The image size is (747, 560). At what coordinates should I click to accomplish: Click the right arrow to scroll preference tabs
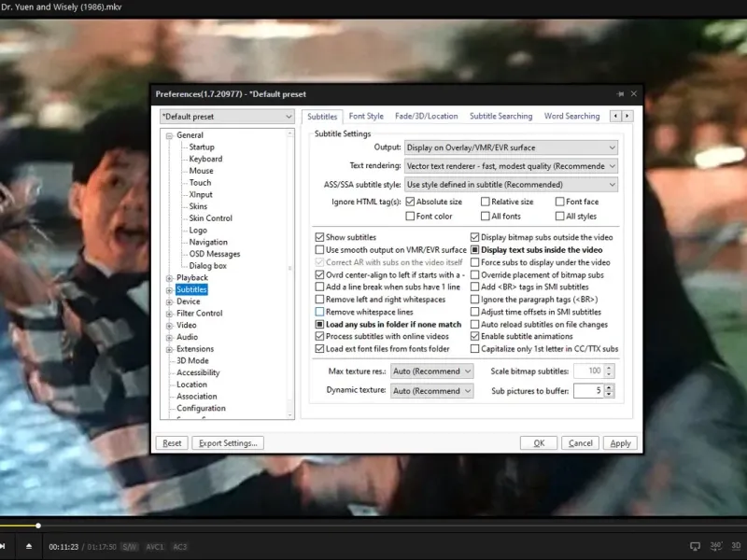coord(627,116)
